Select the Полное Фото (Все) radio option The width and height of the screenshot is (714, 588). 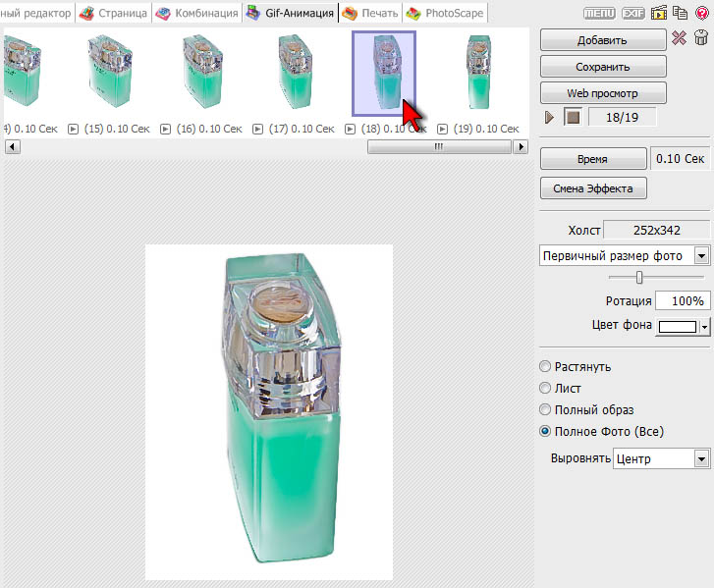coord(545,431)
